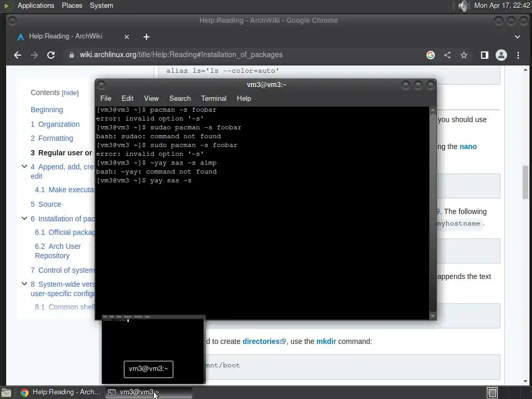Collapse section 8 System-wide chevron
The height and width of the screenshot is (399, 532).
coord(24,284)
